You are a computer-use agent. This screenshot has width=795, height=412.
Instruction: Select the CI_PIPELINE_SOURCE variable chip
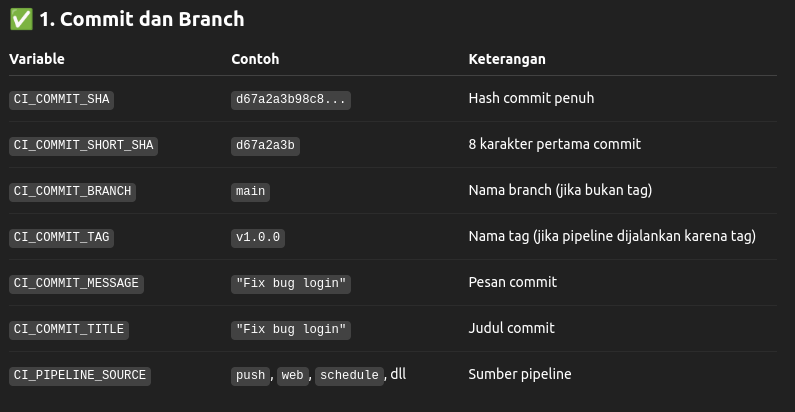pos(80,376)
